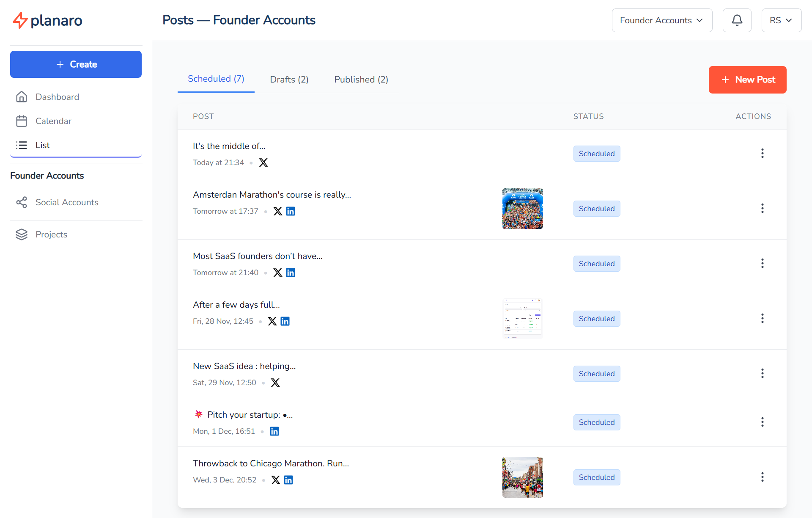The height and width of the screenshot is (518, 812).
Task: Click the LinkedIn icon on the Pitch your startup post
Action: coord(274,431)
